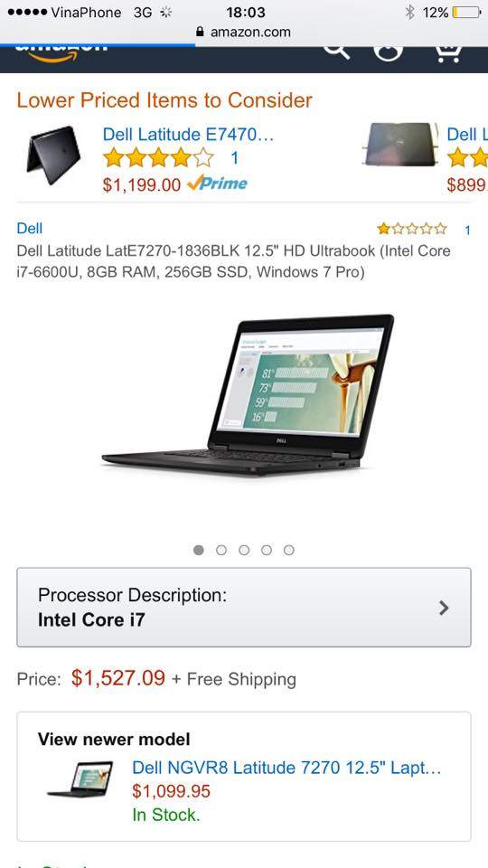Open the Processor Description Intel Core i7 selector
The width and height of the screenshot is (488, 868).
tap(244, 608)
